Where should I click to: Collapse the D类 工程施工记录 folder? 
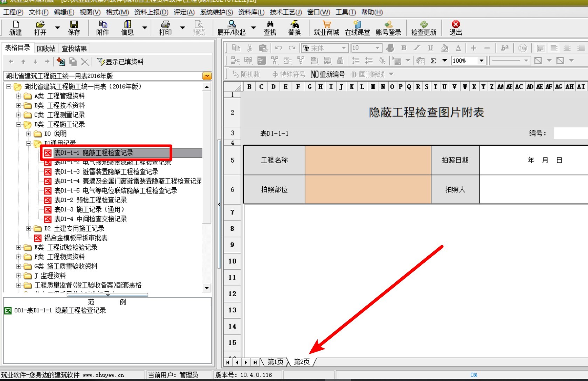[x=19, y=124]
